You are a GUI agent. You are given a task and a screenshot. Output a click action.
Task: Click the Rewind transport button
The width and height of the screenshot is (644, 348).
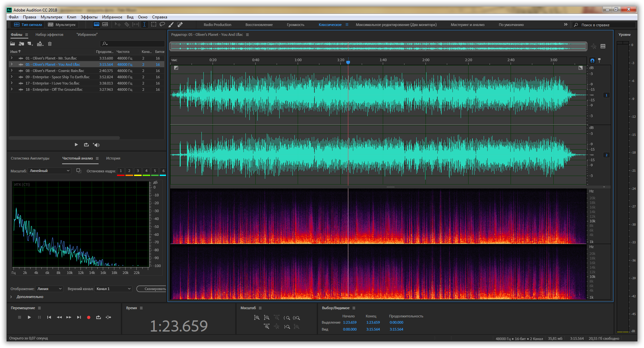59,317
